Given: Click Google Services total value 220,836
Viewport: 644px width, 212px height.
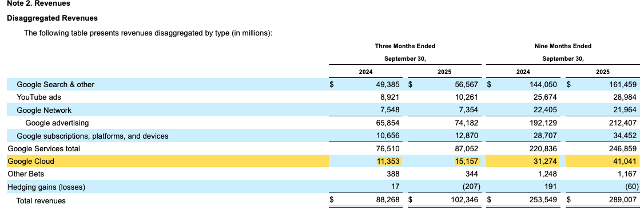Looking at the screenshot, I should (x=544, y=148).
